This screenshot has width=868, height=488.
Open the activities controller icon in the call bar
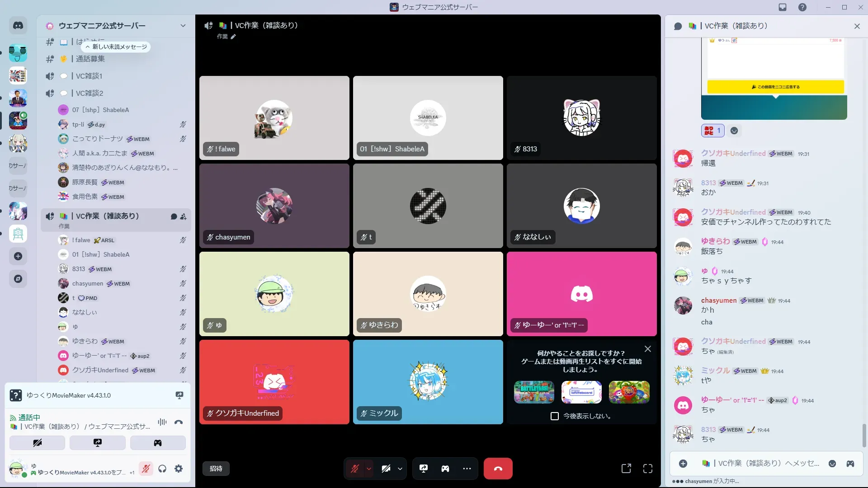coord(445,469)
